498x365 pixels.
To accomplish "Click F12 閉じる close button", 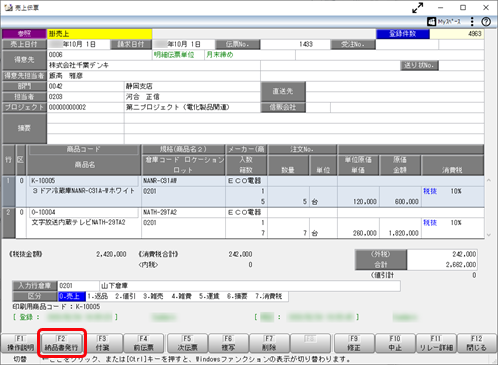I will (477, 343).
